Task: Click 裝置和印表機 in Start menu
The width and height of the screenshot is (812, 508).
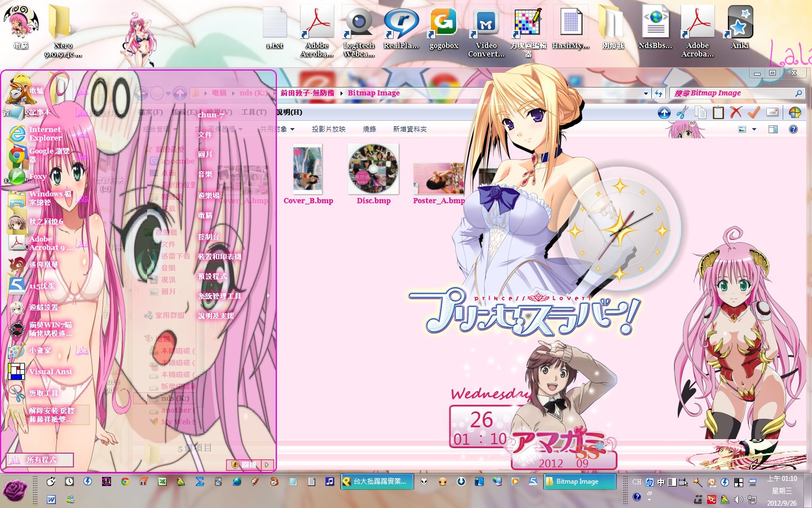Action: tap(219, 256)
